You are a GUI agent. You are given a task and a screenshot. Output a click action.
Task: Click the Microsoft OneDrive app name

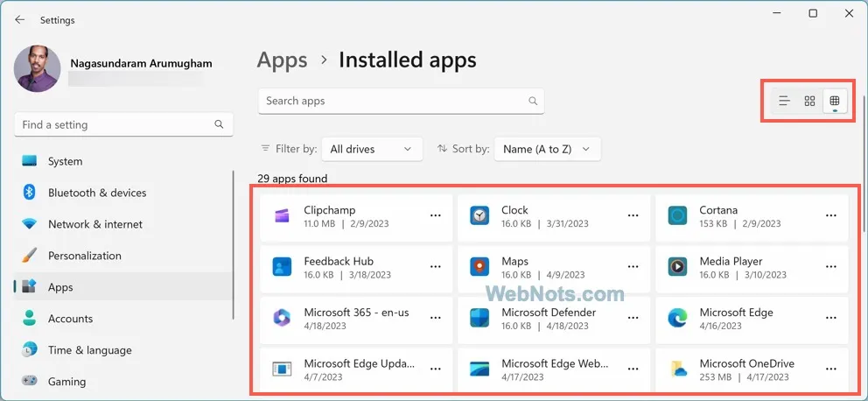tap(746, 363)
